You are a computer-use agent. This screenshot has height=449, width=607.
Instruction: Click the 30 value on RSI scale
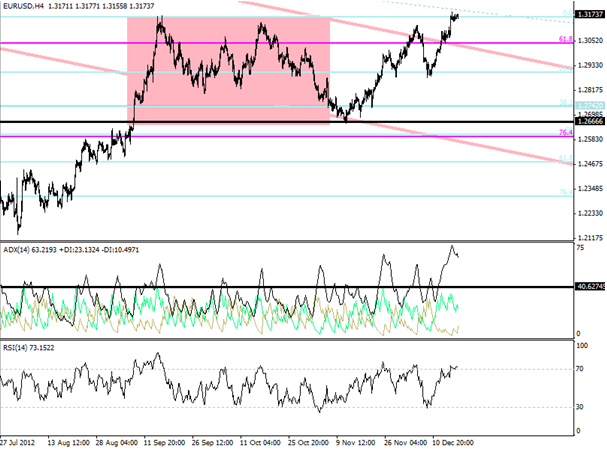pyautogui.click(x=580, y=407)
